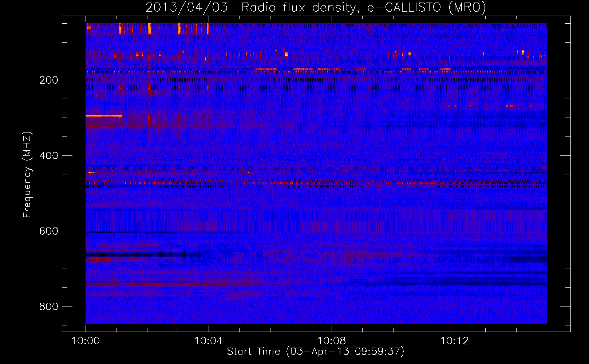Click the '600' frequency tick label
The height and width of the screenshot is (364, 589).
pos(49,232)
